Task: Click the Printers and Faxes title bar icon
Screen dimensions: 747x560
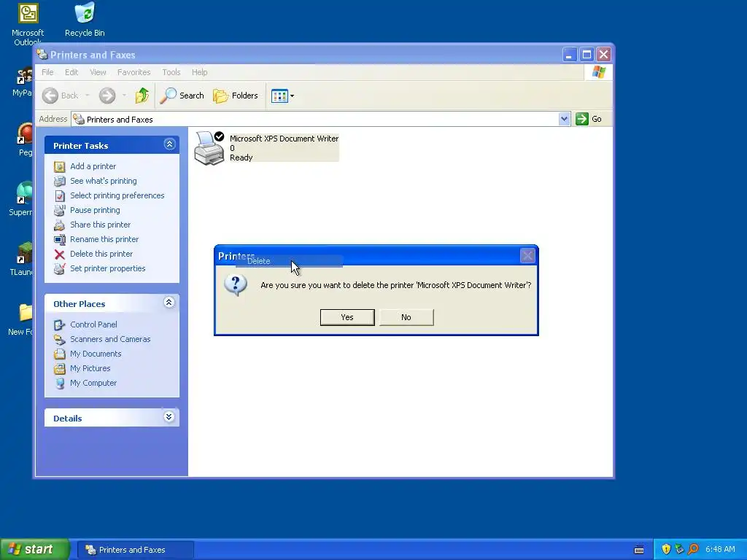Action: pos(42,55)
